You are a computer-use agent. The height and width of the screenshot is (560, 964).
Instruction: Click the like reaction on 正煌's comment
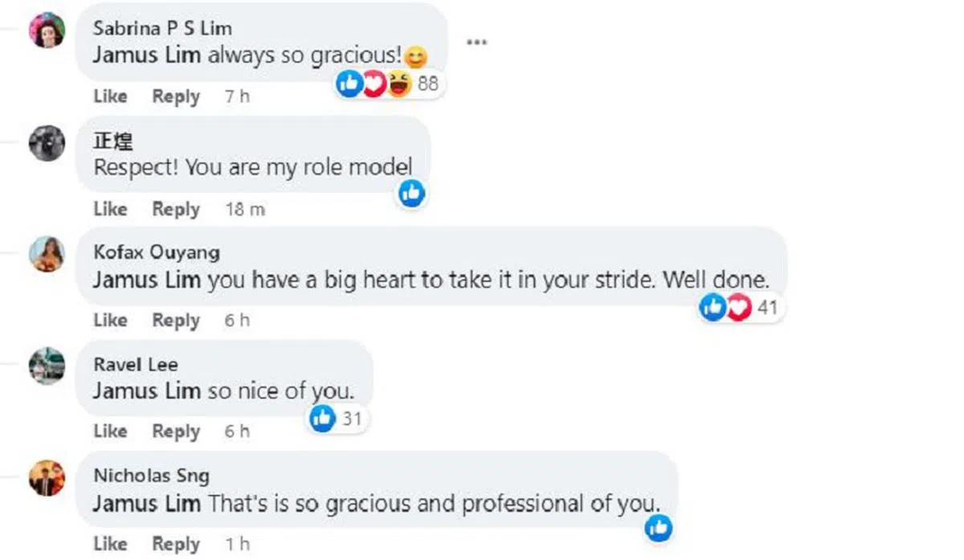click(x=411, y=193)
